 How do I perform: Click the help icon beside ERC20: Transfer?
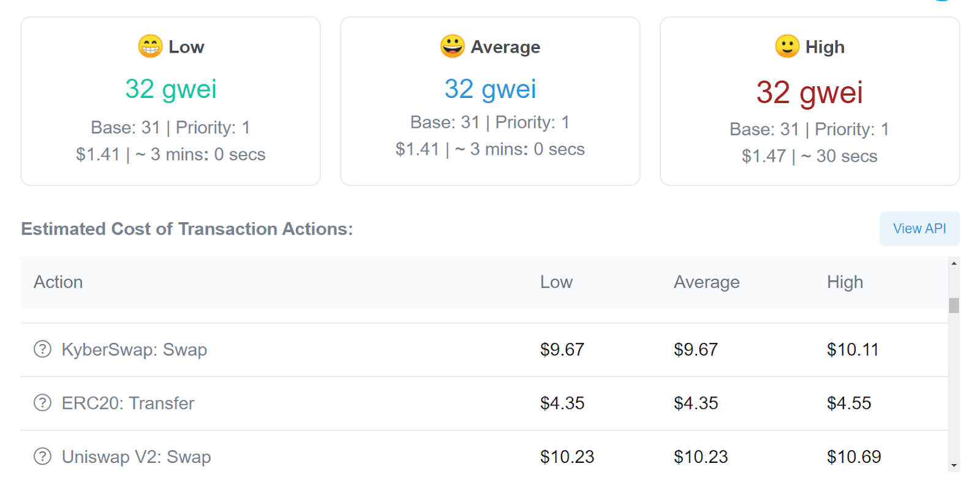pyautogui.click(x=42, y=403)
